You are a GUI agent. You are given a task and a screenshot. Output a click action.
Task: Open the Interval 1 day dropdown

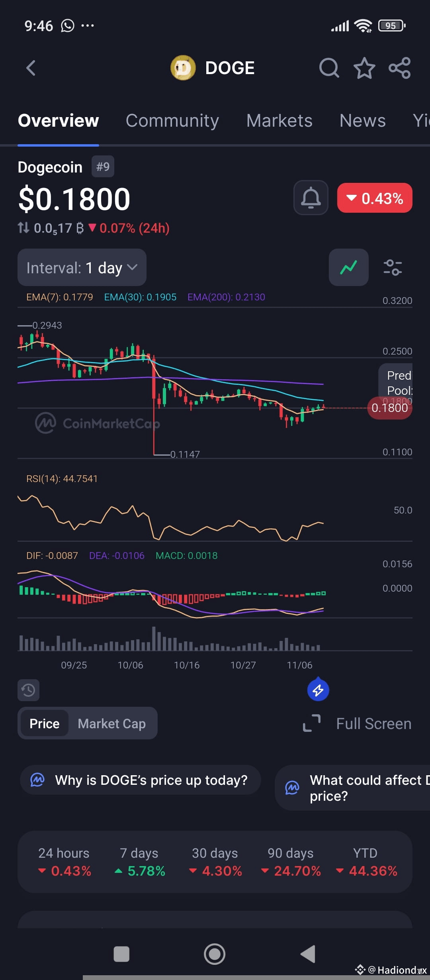[82, 267]
